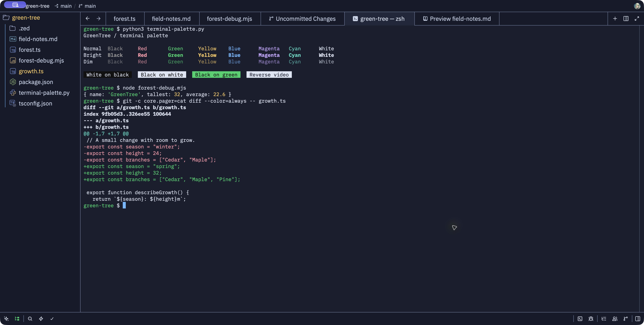The width and height of the screenshot is (644, 325).
Task: Click the 'Black on green' terminal swatch
Action: point(216,75)
